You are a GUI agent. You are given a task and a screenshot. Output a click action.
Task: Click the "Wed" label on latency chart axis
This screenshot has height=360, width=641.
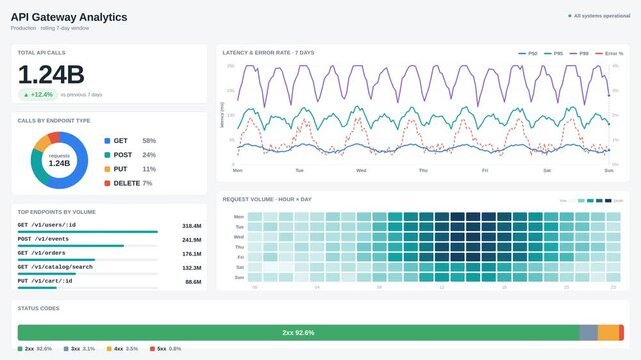[361, 170]
